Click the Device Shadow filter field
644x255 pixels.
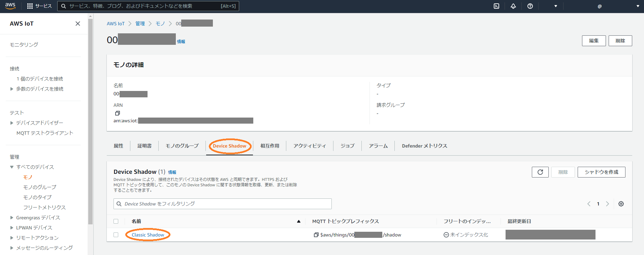coord(222,204)
